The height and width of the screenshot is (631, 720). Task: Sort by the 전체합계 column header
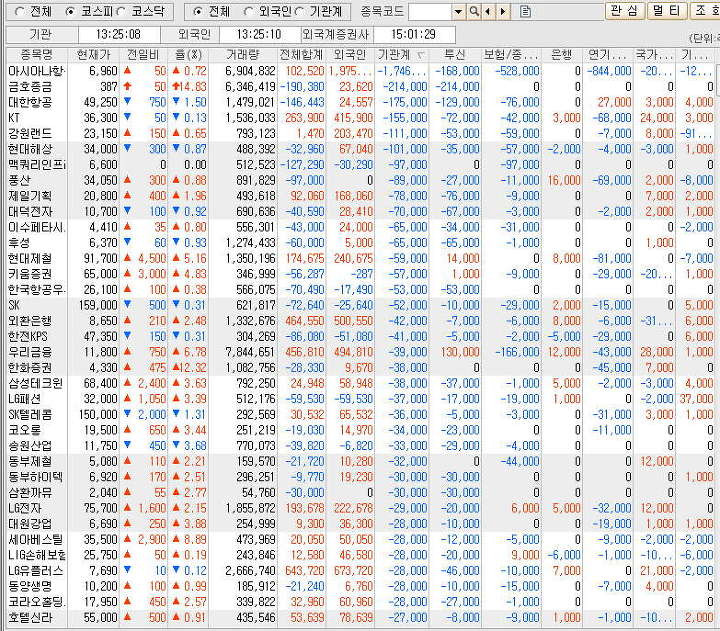(x=302, y=55)
